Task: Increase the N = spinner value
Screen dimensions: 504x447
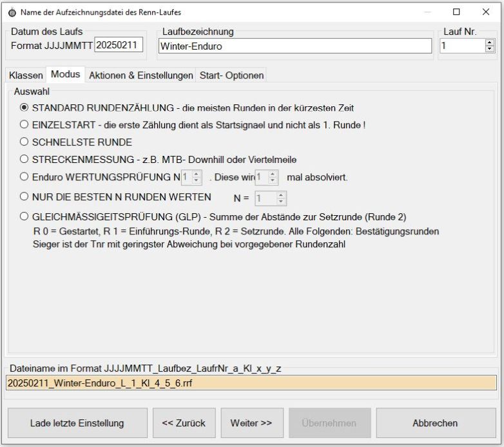Action: pyautogui.click(x=281, y=195)
